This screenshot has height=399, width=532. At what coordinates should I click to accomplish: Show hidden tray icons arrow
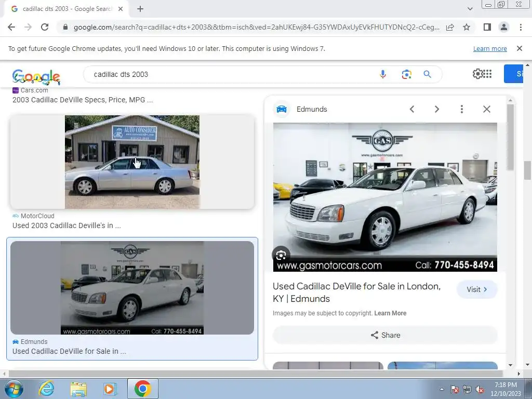point(442,390)
